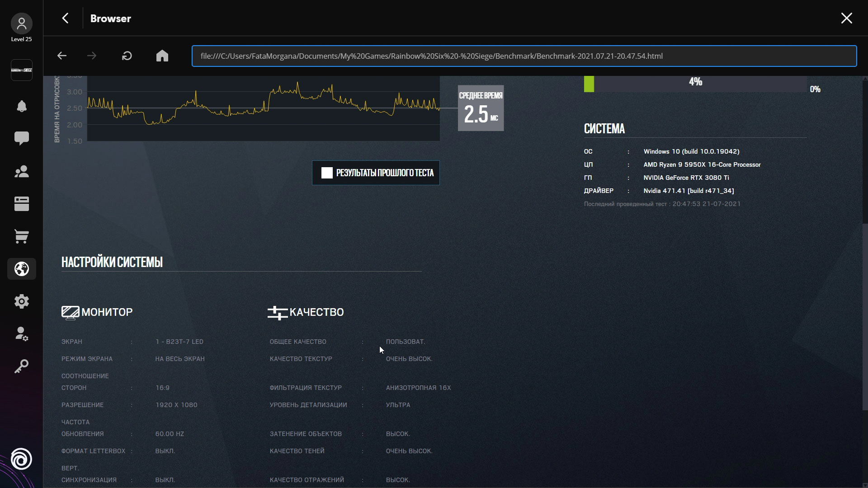Click resolution value 1920 X 1080
Image resolution: width=868 pixels, height=488 pixels.
coord(176,405)
